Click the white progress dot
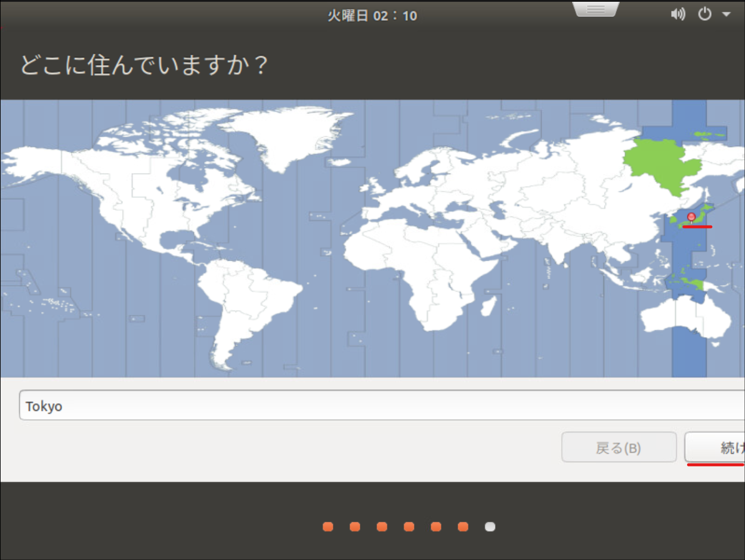 coord(490,527)
